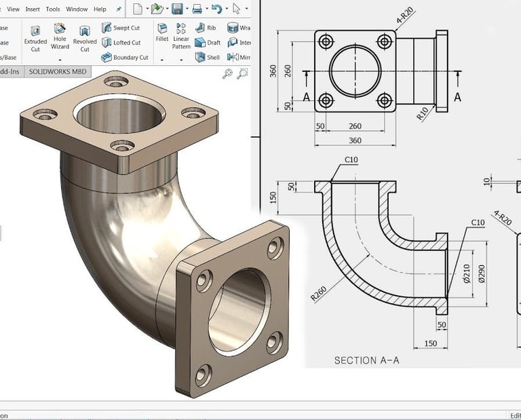Select the Shell tool
The width and height of the screenshot is (521, 420).
(x=208, y=57)
